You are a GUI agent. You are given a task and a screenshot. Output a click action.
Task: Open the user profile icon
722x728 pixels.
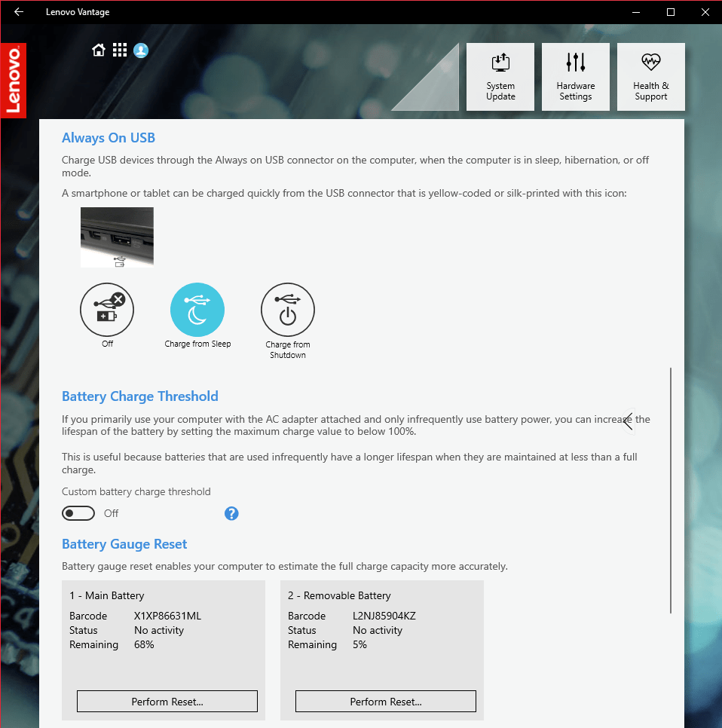pyautogui.click(x=141, y=50)
